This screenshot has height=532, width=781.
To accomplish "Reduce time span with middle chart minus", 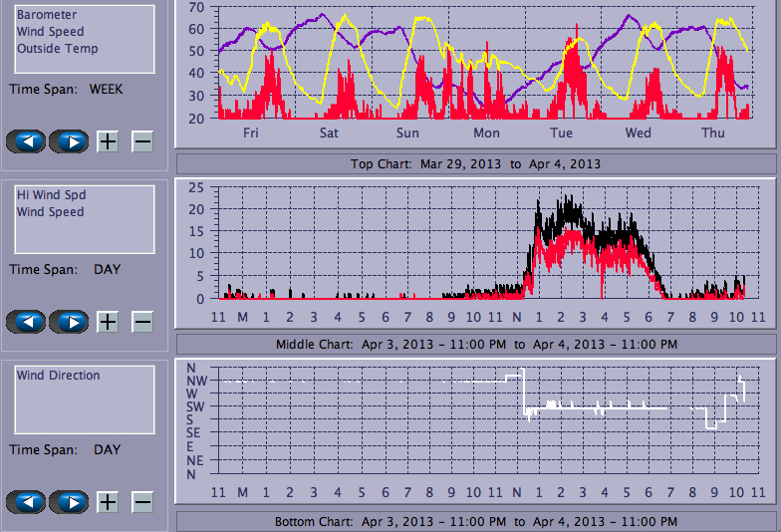I will [142, 321].
